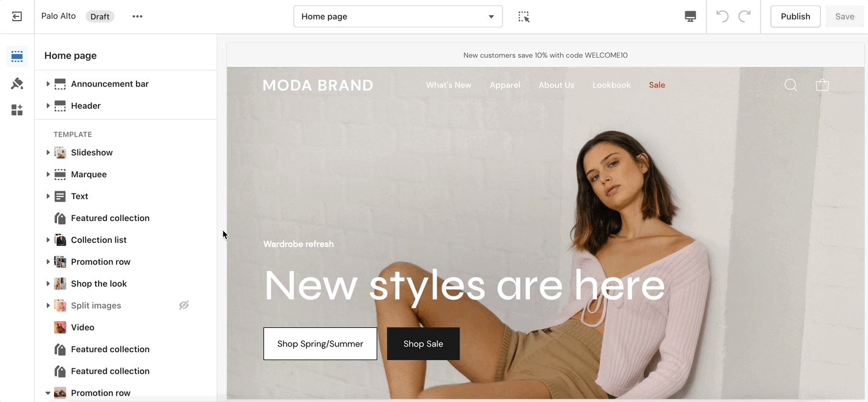868x402 pixels.
Task: Click the exit editor back icon
Action: 17,16
